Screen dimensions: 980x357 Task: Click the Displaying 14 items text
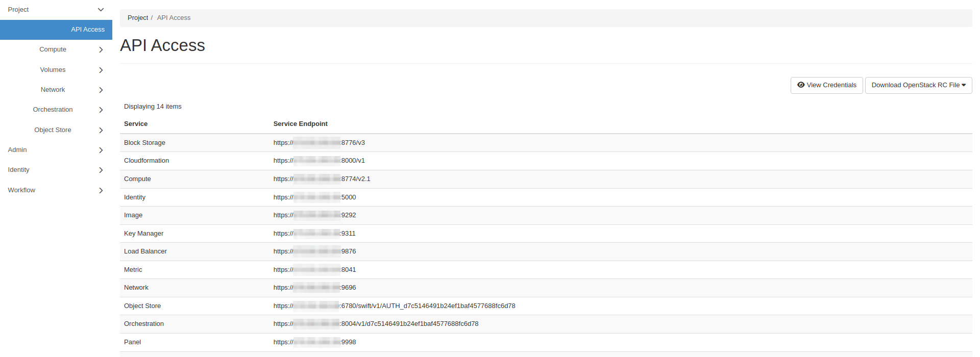pos(153,107)
